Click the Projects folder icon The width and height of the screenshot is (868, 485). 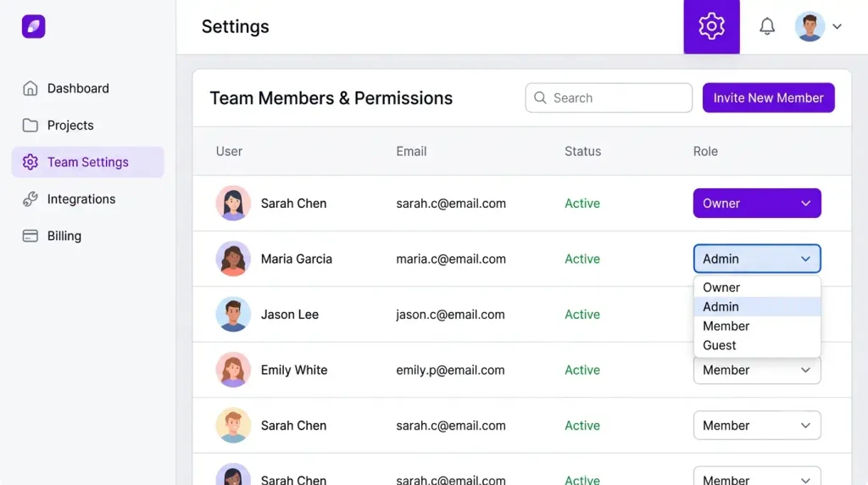click(x=30, y=125)
